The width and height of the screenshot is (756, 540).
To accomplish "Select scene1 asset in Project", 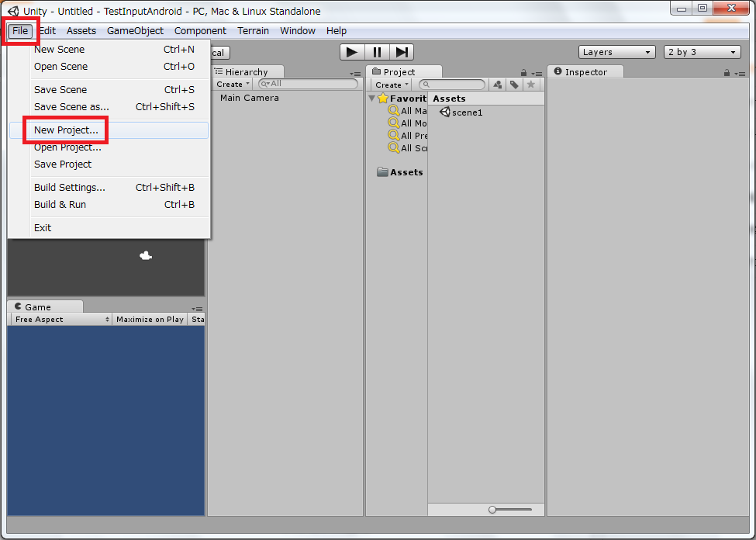I will 461,112.
